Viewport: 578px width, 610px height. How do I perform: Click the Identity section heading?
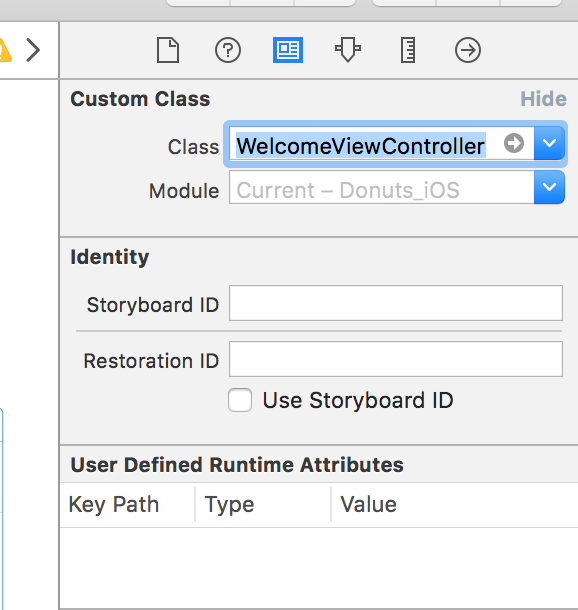click(109, 257)
